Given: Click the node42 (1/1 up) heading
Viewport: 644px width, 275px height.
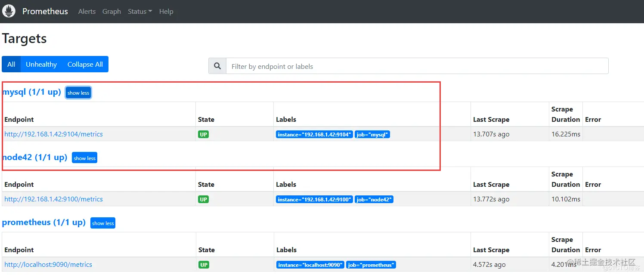Looking at the screenshot, I should tap(35, 157).
